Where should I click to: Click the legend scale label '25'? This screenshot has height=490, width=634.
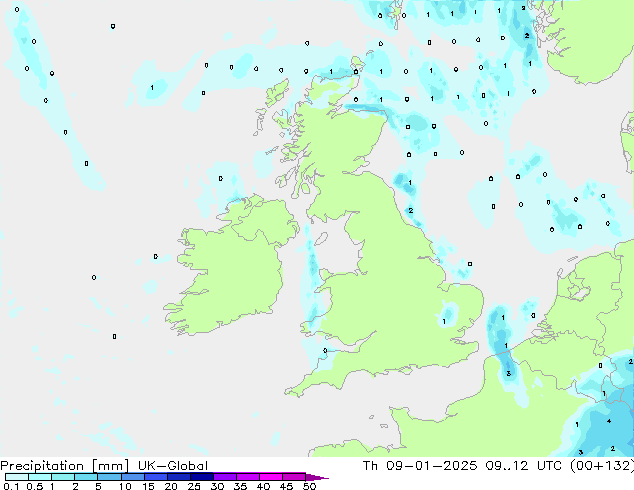pos(194,486)
